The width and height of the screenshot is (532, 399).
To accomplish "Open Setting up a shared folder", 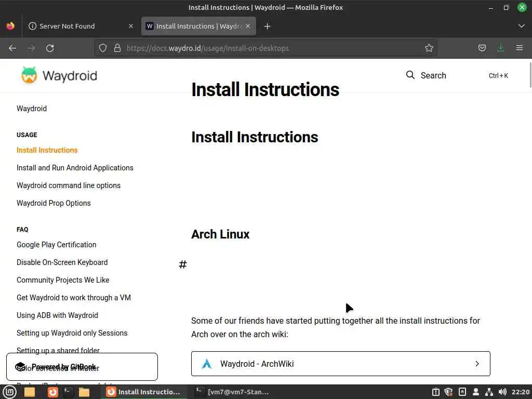I will [58, 350].
